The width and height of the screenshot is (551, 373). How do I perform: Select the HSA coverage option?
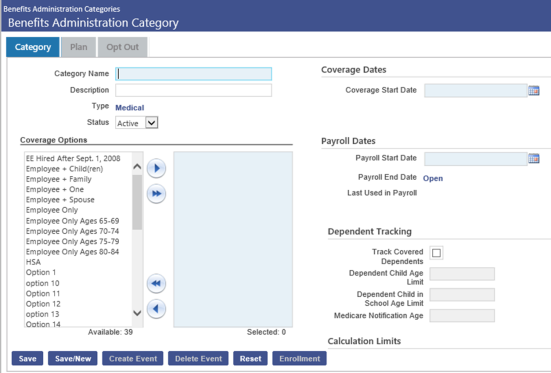coord(33,262)
